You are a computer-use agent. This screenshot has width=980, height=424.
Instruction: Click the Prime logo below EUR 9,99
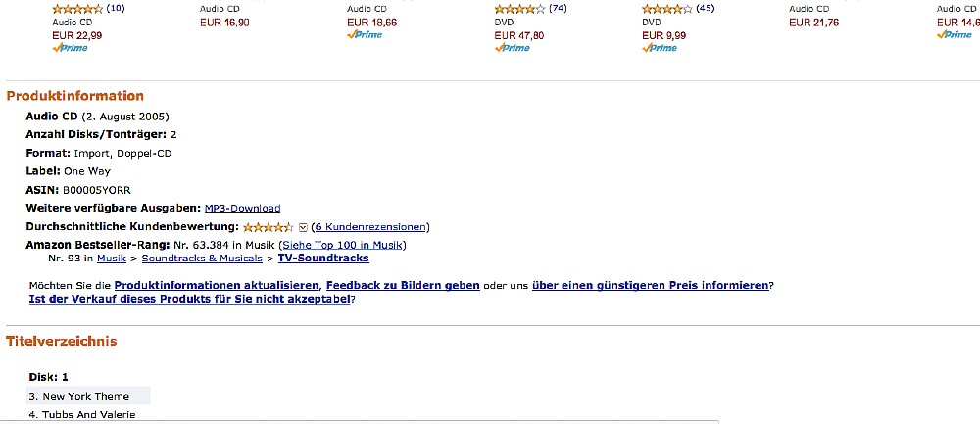[x=660, y=48]
